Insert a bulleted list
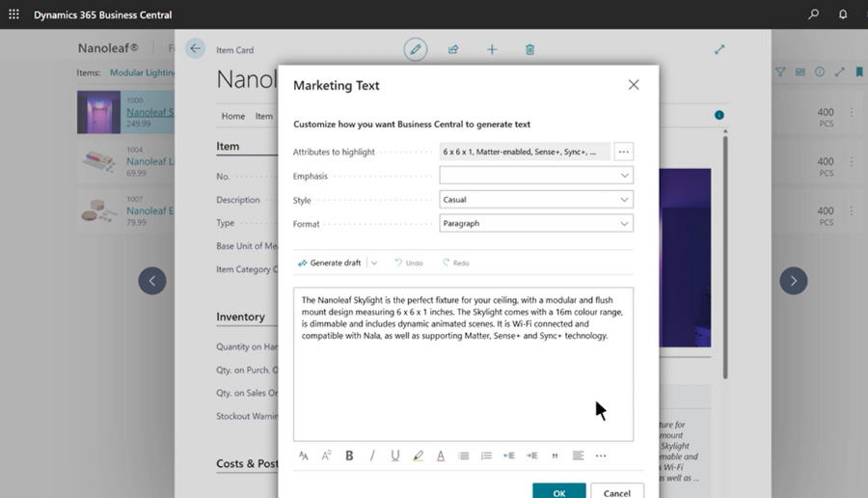The height and width of the screenshot is (498, 868). (464, 456)
